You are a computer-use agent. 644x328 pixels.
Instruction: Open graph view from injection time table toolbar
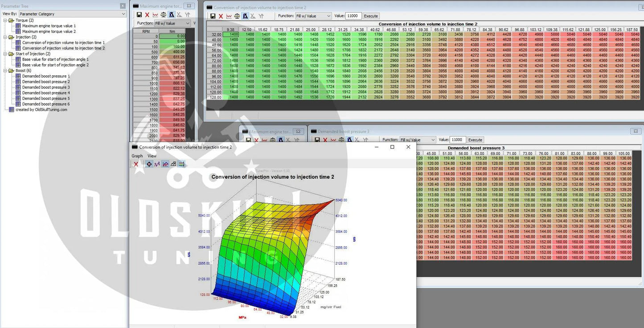[229, 16]
